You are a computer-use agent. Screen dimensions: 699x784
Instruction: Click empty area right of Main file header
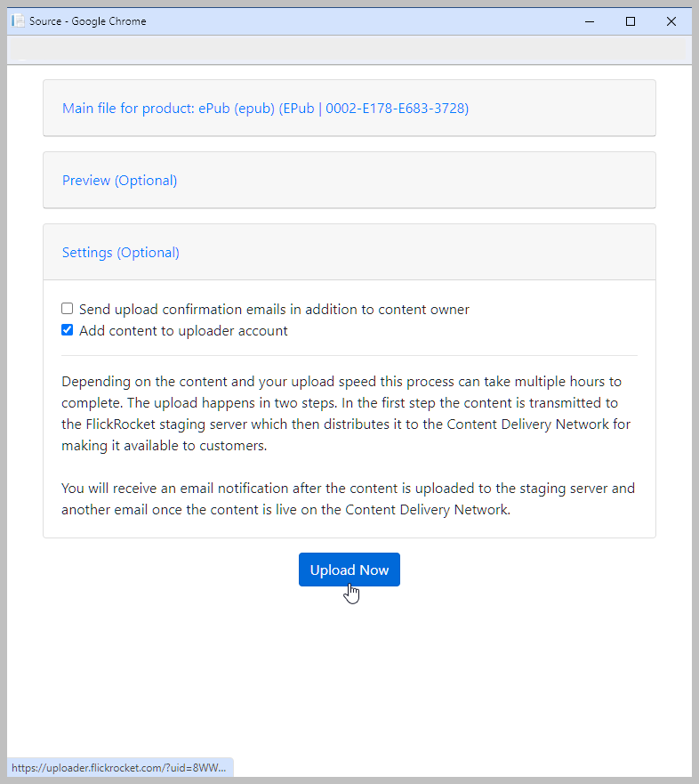point(560,109)
